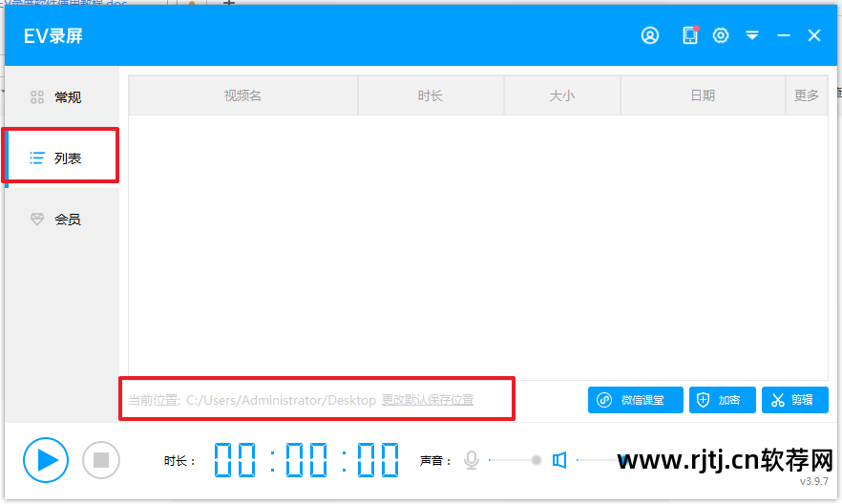Click the 时长 column header
842x504 pixels.
pos(431,95)
